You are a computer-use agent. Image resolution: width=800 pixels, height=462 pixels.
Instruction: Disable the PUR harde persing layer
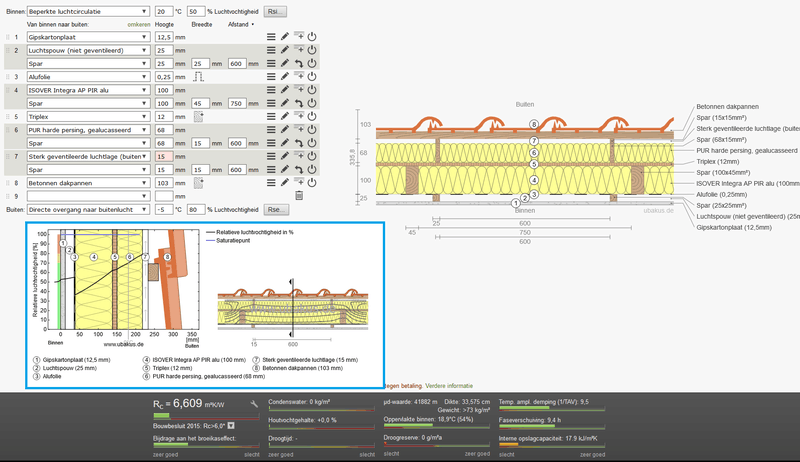click(311, 130)
